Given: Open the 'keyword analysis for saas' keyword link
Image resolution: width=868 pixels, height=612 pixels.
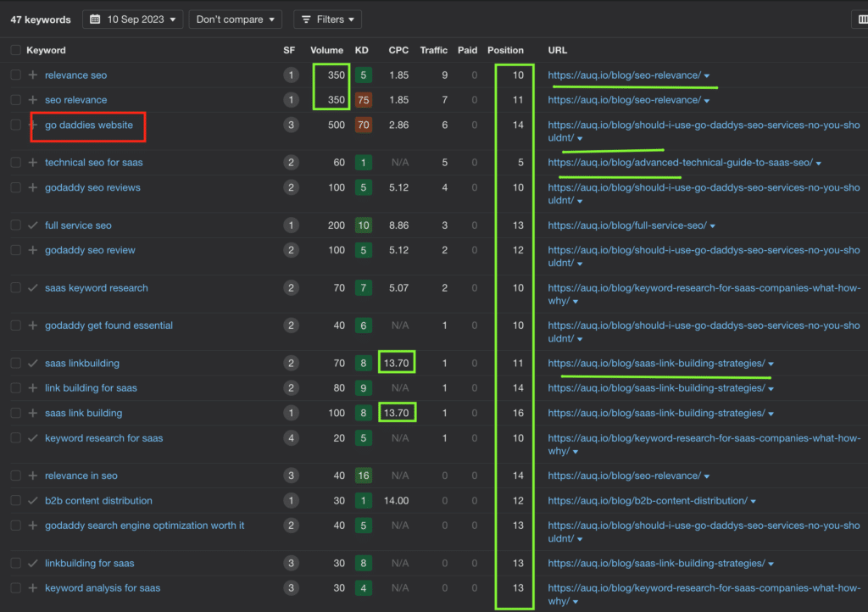Looking at the screenshot, I should (x=103, y=587).
